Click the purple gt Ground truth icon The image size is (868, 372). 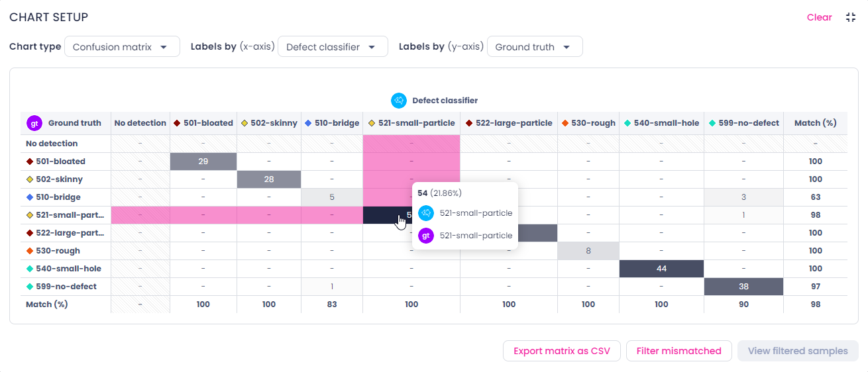point(34,123)
